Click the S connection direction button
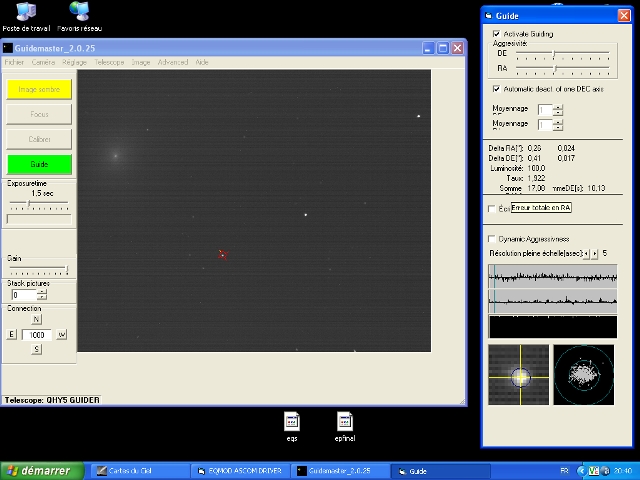The width and height of the screenshot is (640, 480). 36,349
